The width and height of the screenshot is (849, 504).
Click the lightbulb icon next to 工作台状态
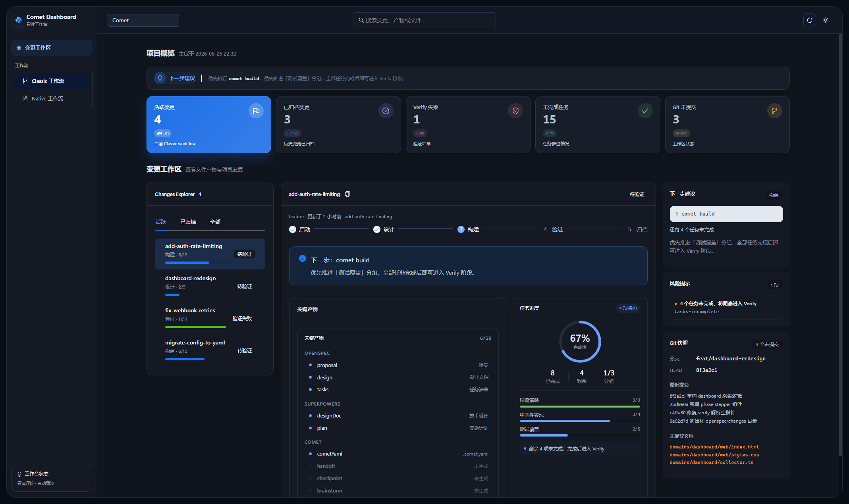point(19,474)
